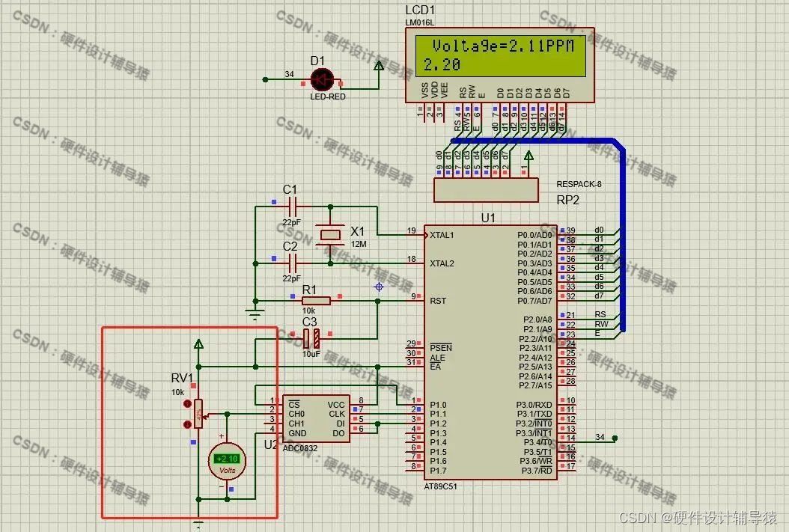Click the P3.4/T0 pin name
789x532 pixels.
tap(538, 442)
